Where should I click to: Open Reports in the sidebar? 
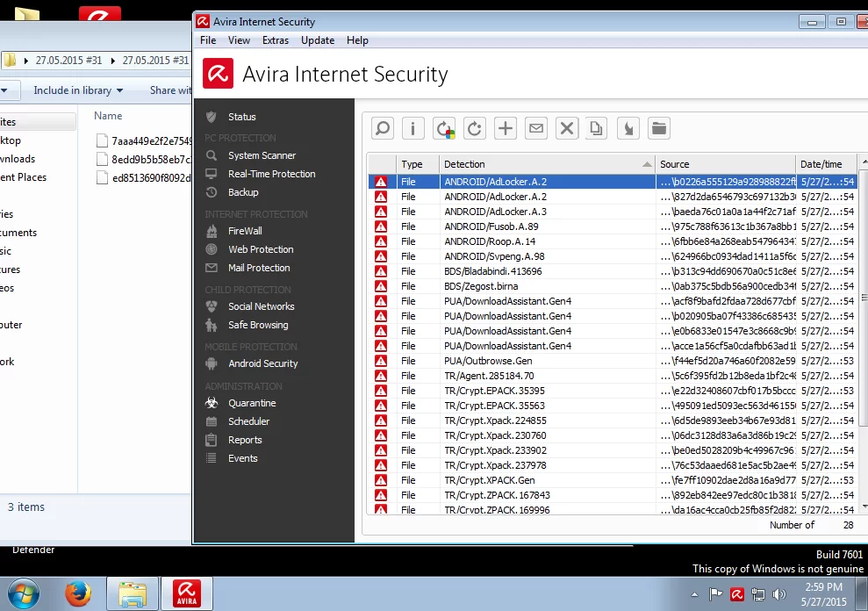click(245, 440)
